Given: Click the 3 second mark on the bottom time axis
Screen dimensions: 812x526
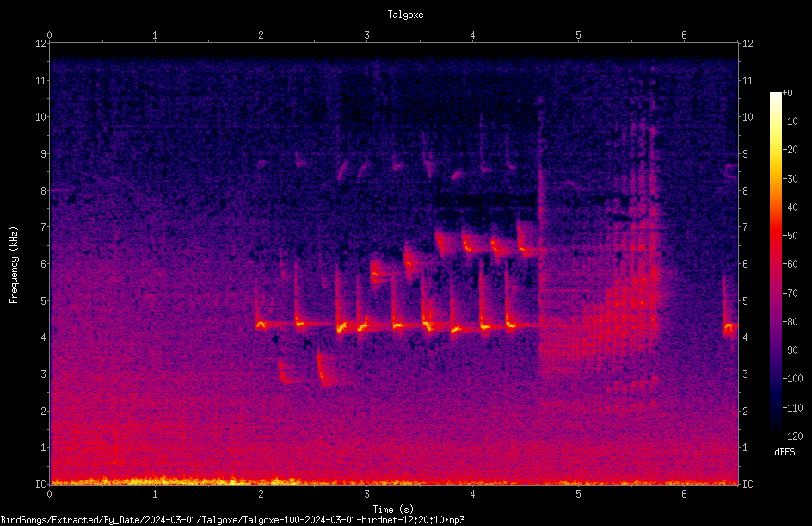Looking at the screenshot, I should click(x=366, y=494).
